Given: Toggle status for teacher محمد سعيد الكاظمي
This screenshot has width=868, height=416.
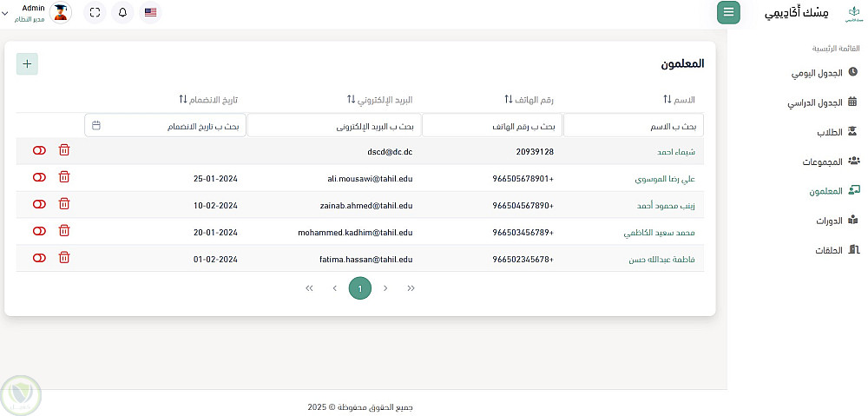Looking at the screenshot, I should click(39, 231).
